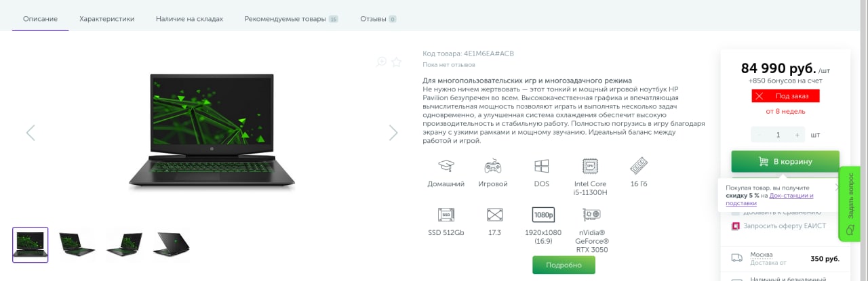Viewport: 868px width, 281px height.
Task: Click the delivery truck icon
Action: point(736,258)
